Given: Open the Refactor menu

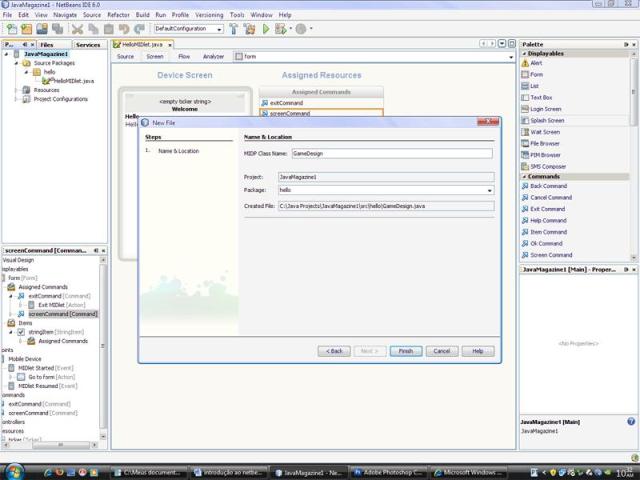Looking at the screenshot, I should [x=117, y=15].
